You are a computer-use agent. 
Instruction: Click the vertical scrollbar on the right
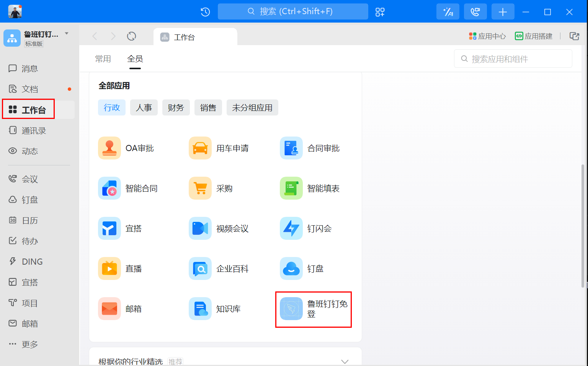(x=583, y=226)
